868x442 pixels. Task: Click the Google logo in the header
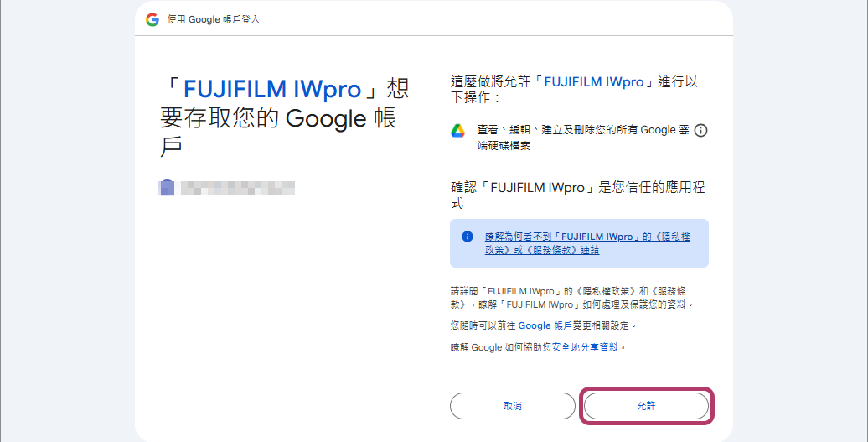point(152,20)
